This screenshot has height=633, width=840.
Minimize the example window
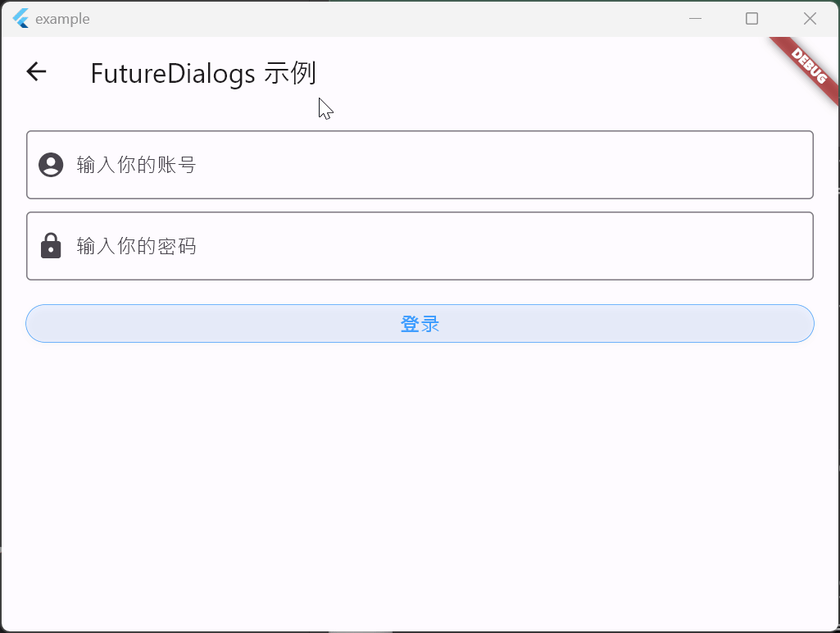click(x=696, y=19)
